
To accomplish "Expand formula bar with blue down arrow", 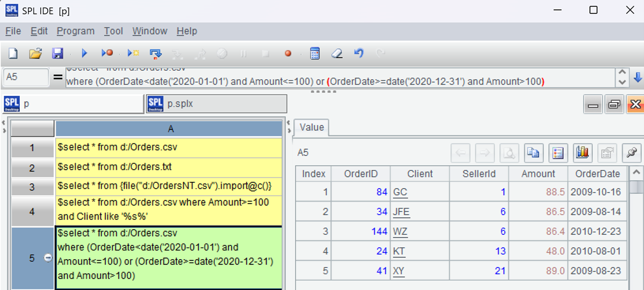I will pos(638,77).
